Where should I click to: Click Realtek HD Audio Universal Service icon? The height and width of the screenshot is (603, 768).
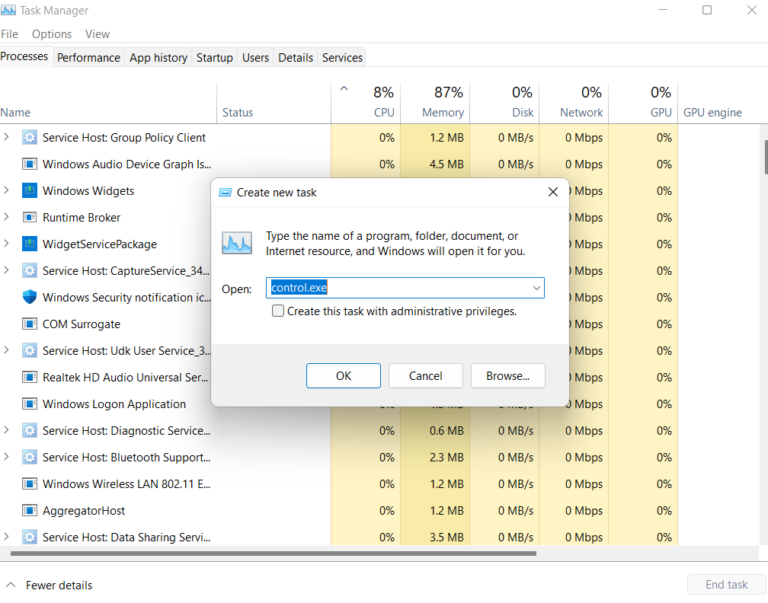[x=29, y=377]
